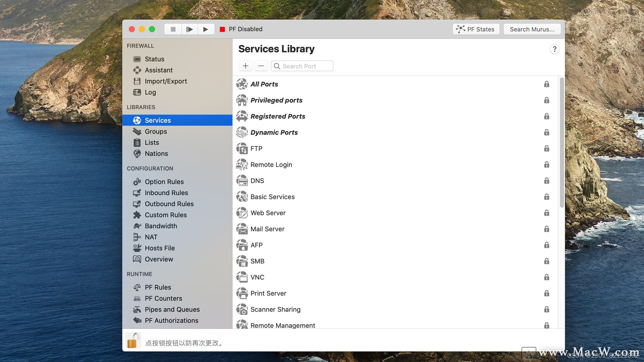Toggle the lock on All Ports entry
This screenshot has height=362, width=644.
click(x=546, y=84)
